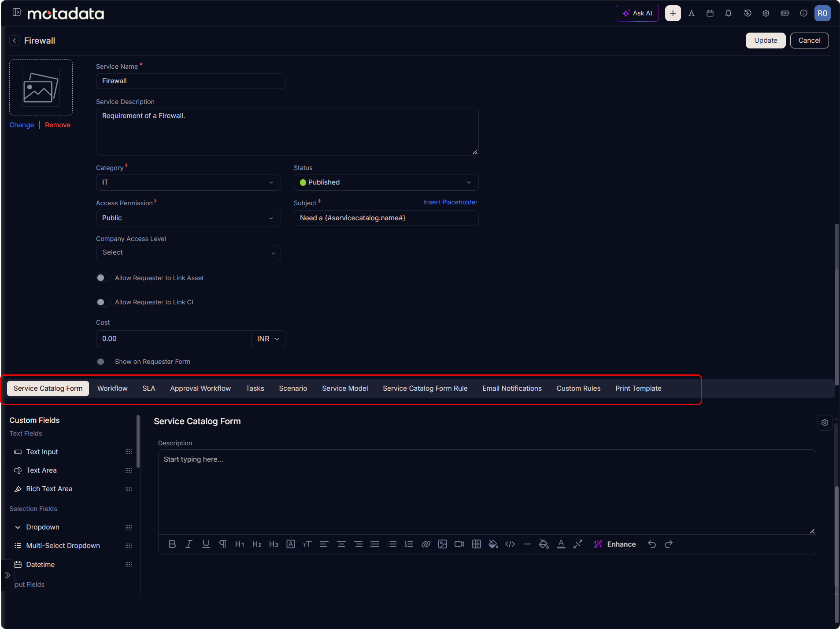This screenshot has height=629, width=840.
Task: Toggle underline formatting in editor
Action: [x=206, y=544]
